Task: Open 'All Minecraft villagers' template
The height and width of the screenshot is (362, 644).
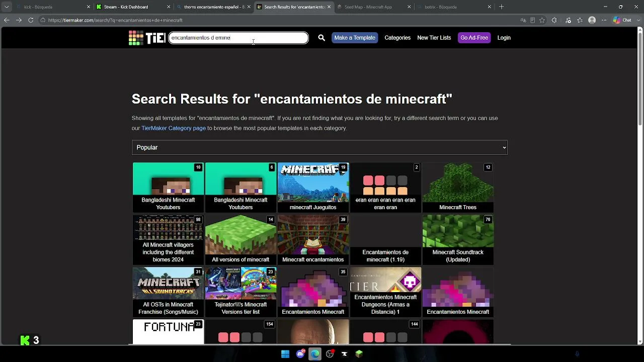Action: 168,240
